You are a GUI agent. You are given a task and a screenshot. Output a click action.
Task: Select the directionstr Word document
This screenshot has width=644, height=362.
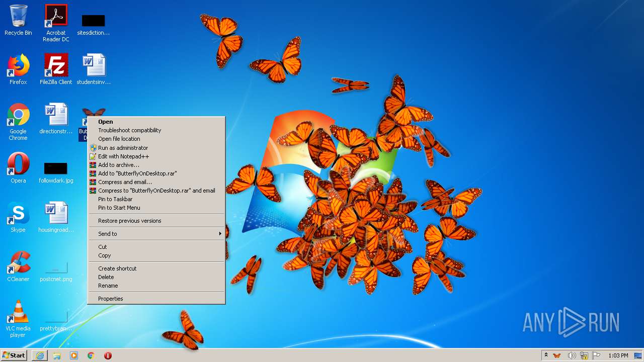[56, 119]
